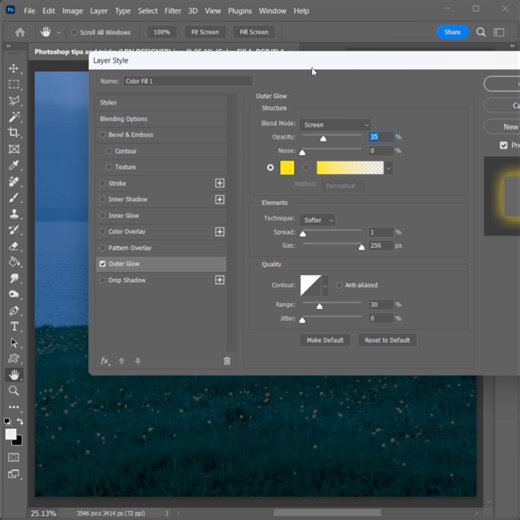Screen dimensions: 520x520
Task: Add another Stroke with plus button
Action: 219,183
